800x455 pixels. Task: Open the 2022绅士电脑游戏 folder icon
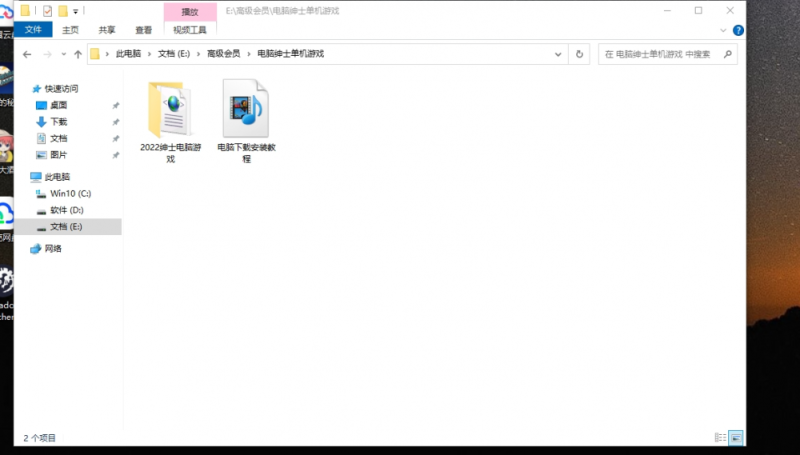(x=170, y=109)
